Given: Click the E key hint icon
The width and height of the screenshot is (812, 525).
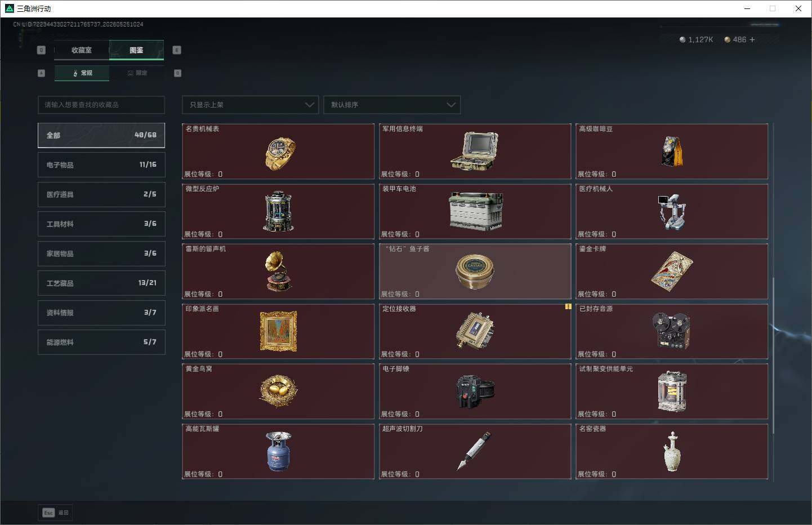Looking at the screenshot, I should tap(177, 50).
